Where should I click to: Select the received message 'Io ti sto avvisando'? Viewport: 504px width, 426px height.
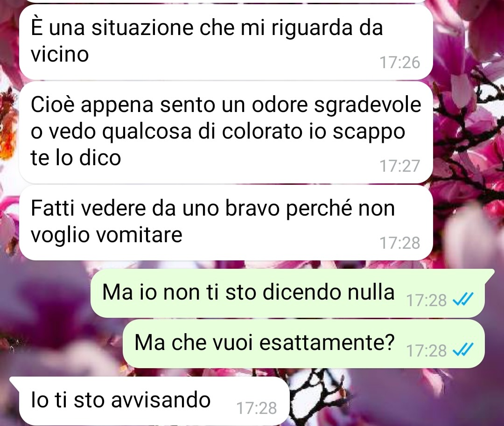(x=150, y=401)
